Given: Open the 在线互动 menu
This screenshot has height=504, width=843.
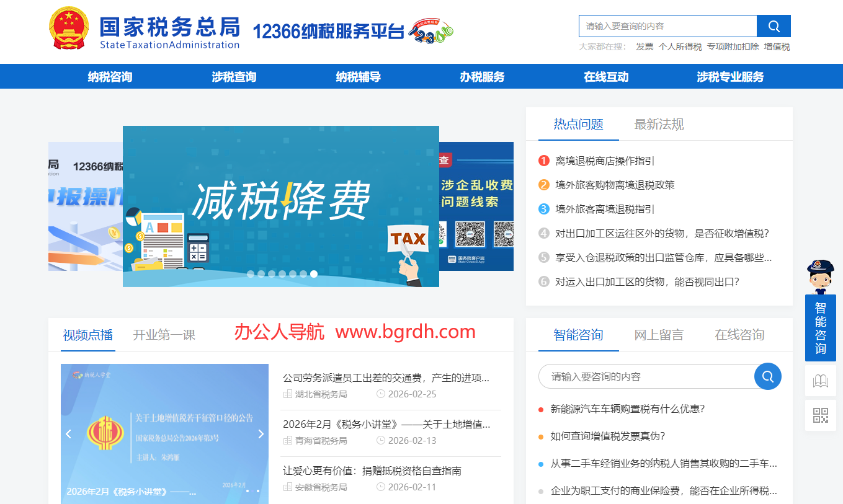Looking at the screenshot, I should 606,77.
